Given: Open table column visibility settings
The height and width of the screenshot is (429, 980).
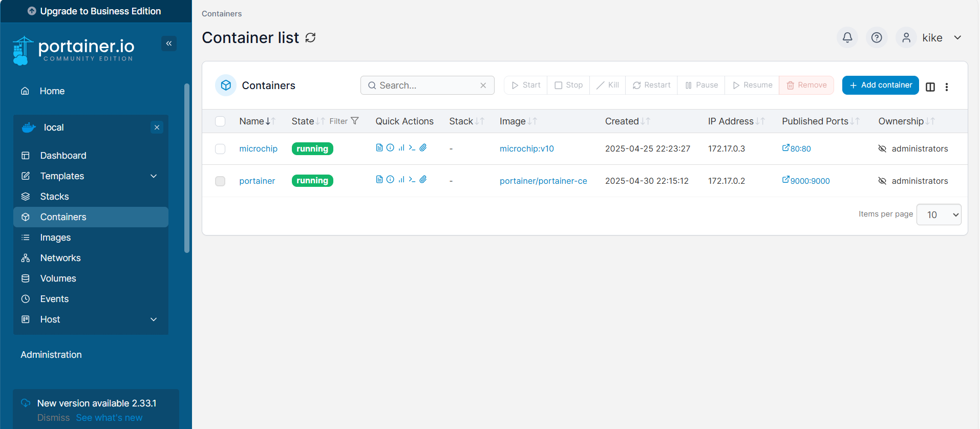Looking at the screenshot, I should [930, 87].
